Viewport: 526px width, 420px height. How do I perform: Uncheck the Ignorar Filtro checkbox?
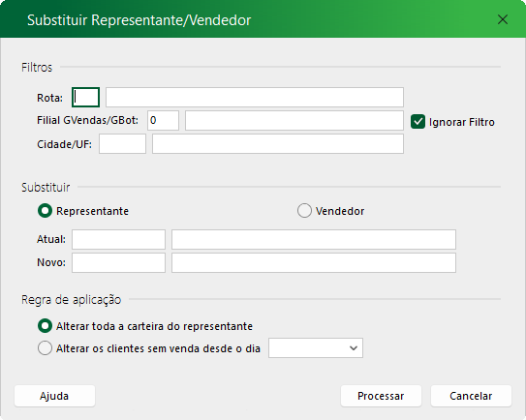pyautogui.click(x=418, y=122)
